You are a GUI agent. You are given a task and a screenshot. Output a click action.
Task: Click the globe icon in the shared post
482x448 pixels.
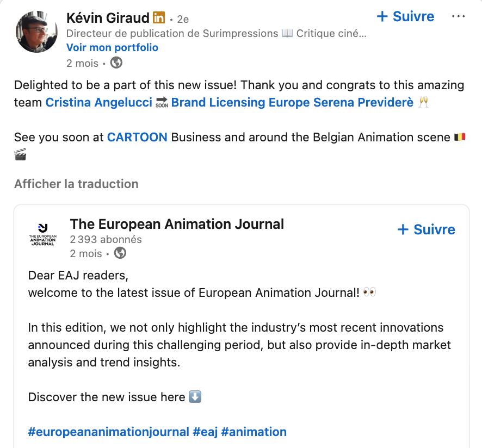pyautogui.click(x=120, y=253)
